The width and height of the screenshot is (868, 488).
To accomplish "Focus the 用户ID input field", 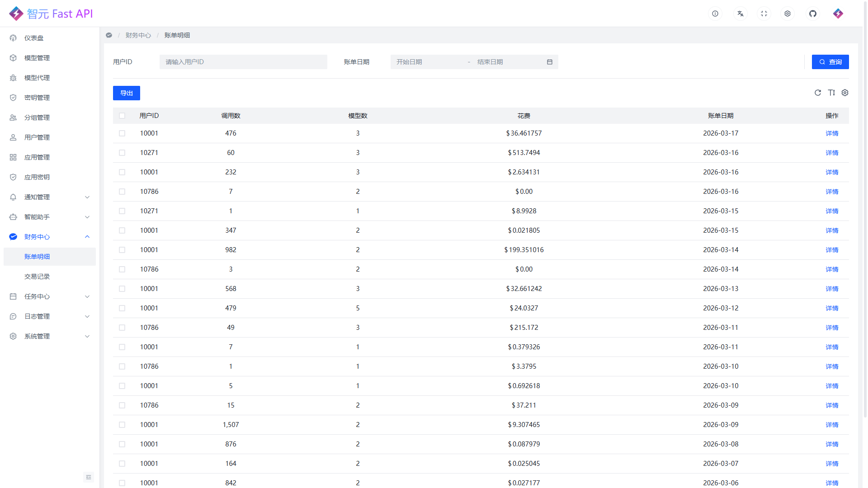I will point(243,62).
